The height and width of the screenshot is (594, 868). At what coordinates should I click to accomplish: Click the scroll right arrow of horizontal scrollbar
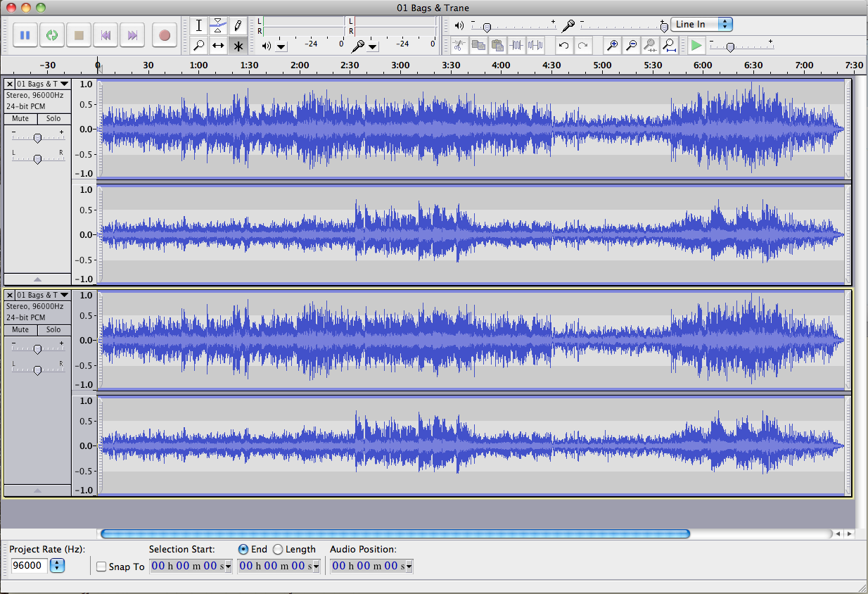(850, 534)
